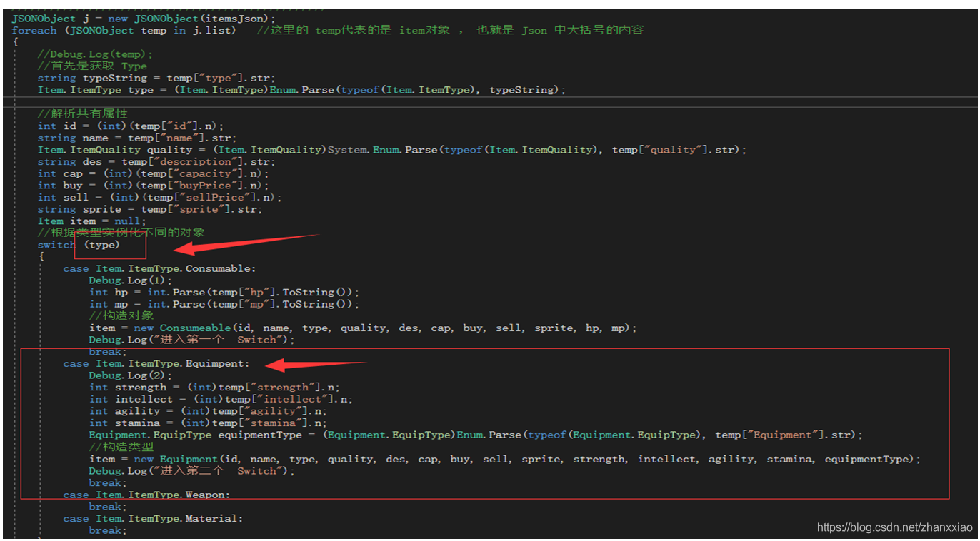
Task: Click the 'foreach (JSONObject temp in j.list)' statement
Action: 124,30
